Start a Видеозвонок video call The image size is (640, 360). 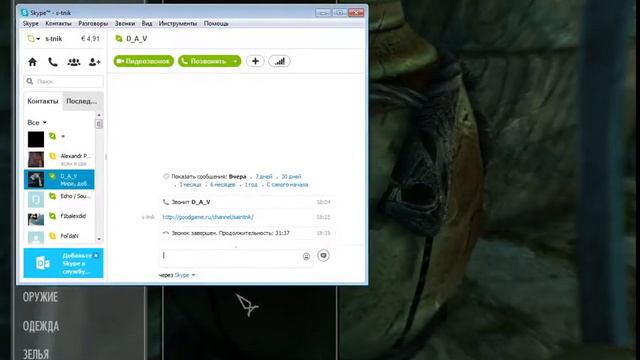click(x=144, y=61)
